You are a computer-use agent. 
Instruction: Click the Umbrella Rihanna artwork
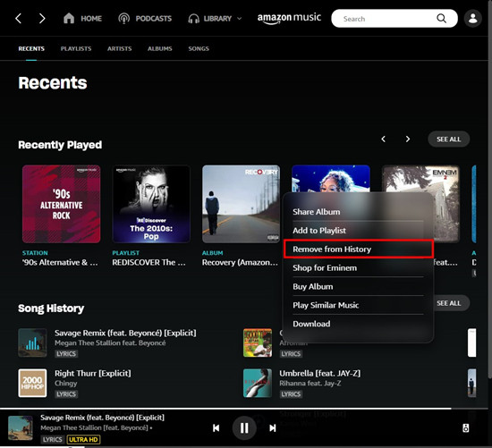[x=258, y=383]
